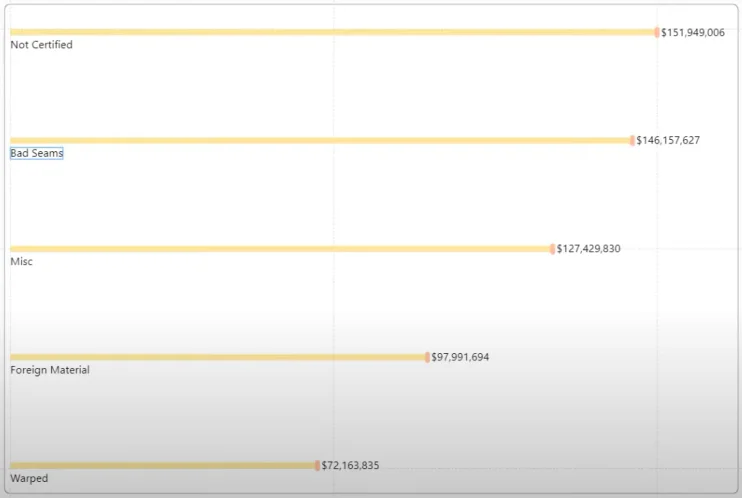
Task: Select the Bad Seams yellow bar
Action: (320, 141)
